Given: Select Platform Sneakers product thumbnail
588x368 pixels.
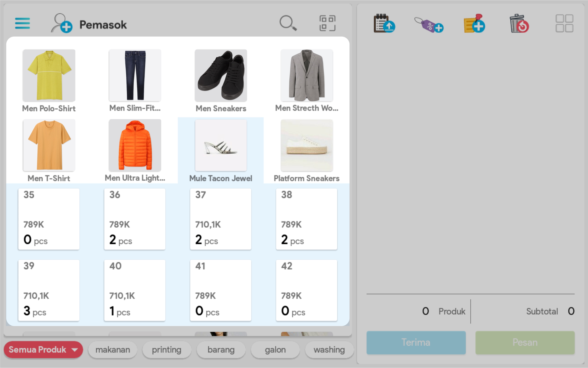Looking at the screenshot, I should 307,145.
